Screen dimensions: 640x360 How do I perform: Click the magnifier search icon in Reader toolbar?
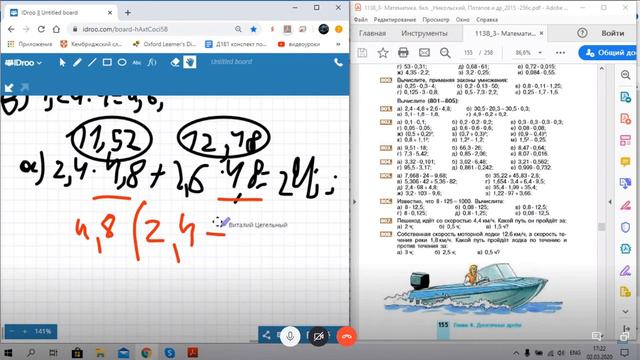(445, 53)
